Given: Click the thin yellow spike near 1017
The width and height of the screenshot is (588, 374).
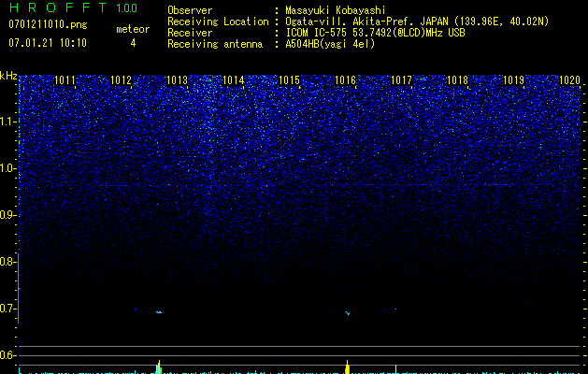Looking at the screenshot, I should click(395, 369).
